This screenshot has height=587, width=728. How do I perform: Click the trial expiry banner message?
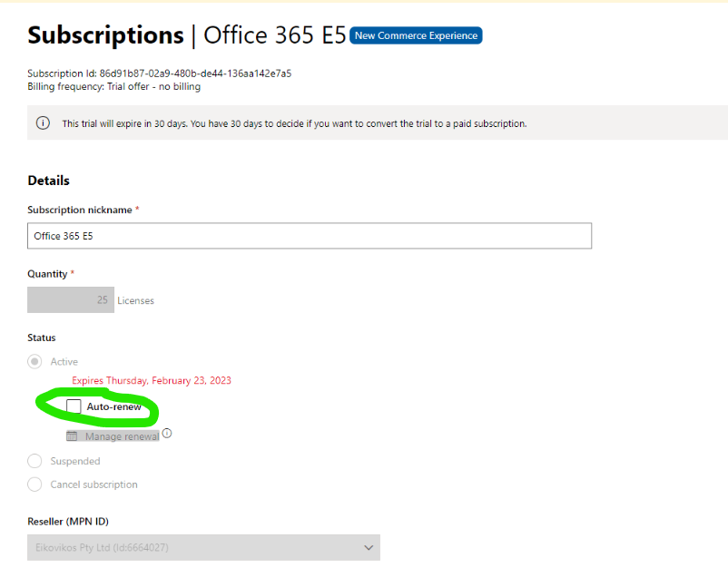coord(294,123)
